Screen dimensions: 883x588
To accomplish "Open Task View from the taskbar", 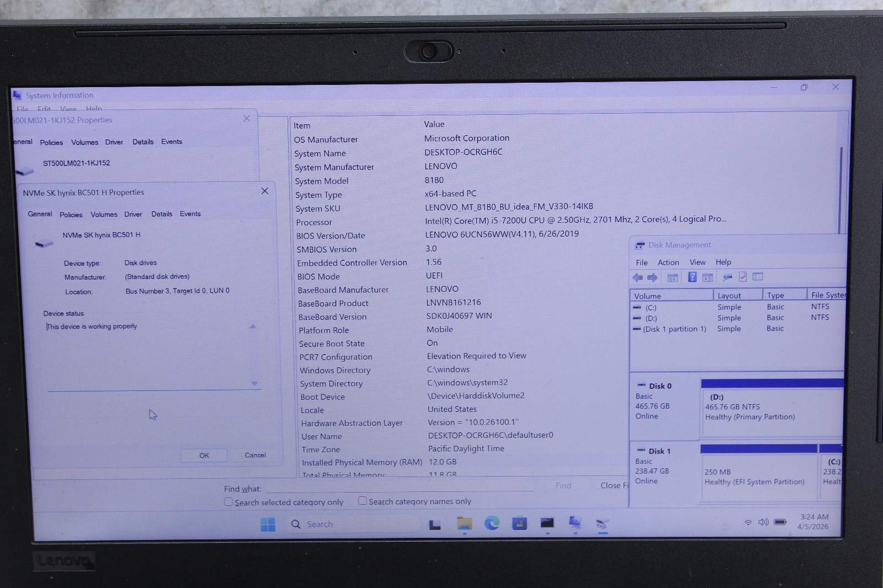I will (435, 525).
